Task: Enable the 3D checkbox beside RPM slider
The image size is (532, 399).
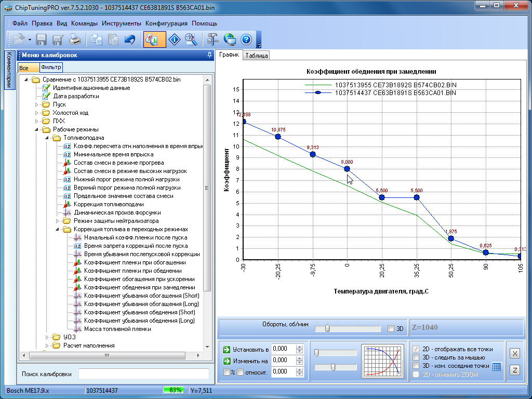Action: point(391,328)
